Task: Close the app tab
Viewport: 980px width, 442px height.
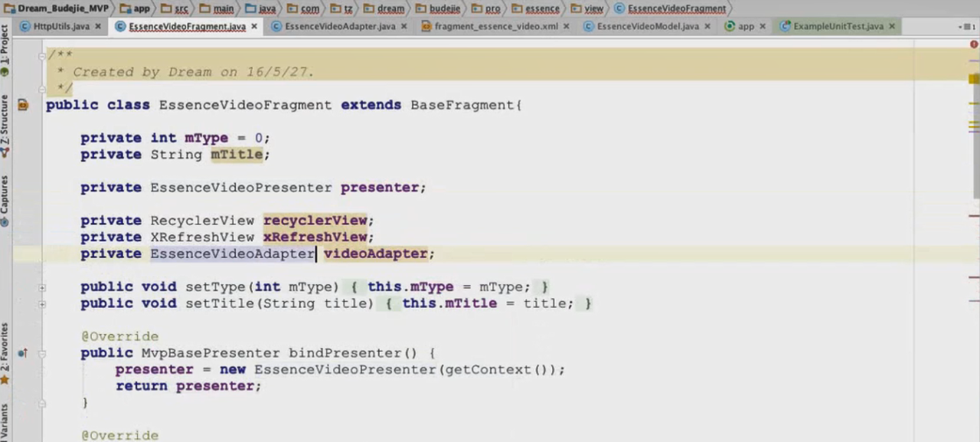Action: (x=762, y=26)
